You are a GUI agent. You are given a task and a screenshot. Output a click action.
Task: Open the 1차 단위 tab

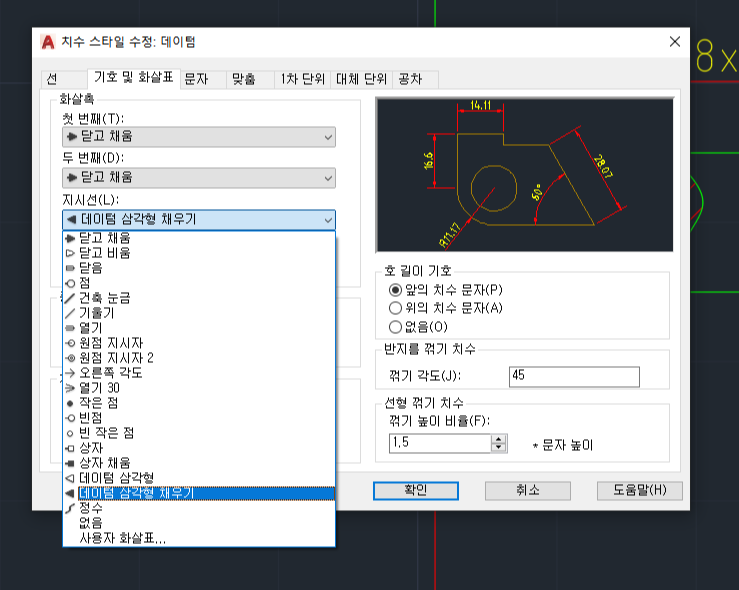click(x=303, y=79)
